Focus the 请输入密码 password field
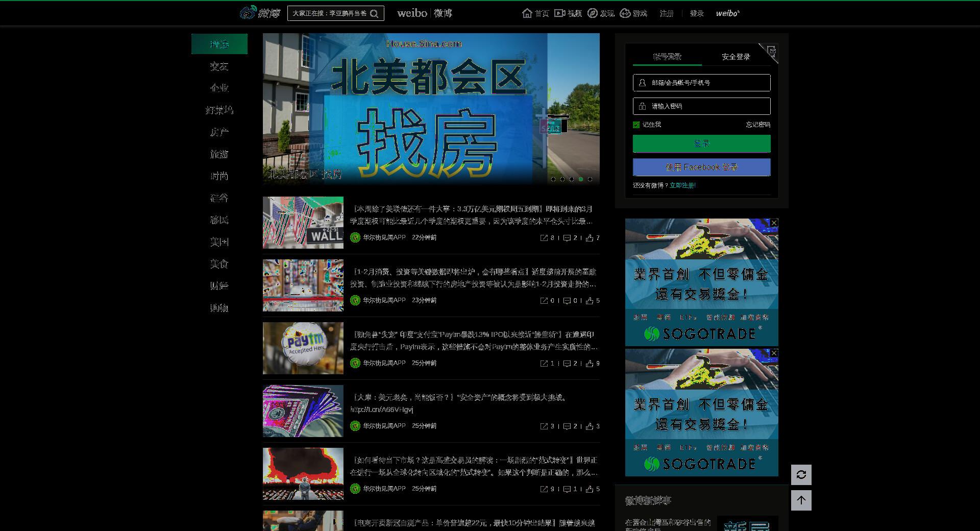Image resolution: width=980 pixels, height=531 pixels. [x=702, y=106]
